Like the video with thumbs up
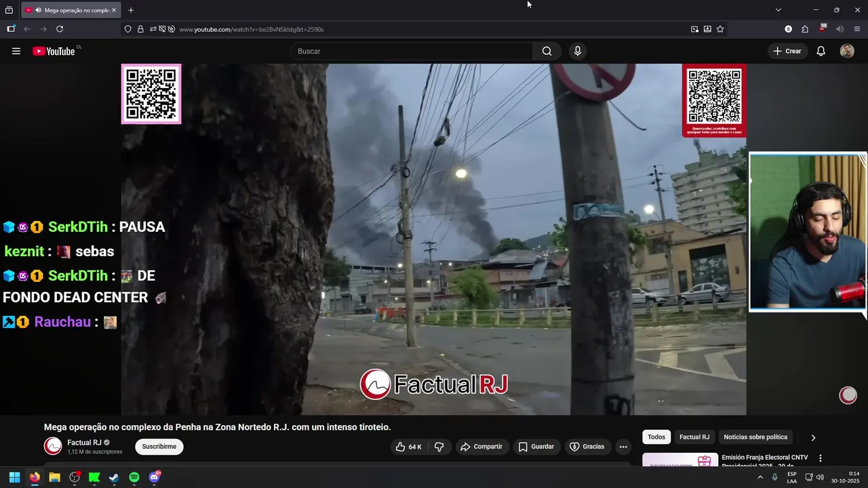 point(409,447)
